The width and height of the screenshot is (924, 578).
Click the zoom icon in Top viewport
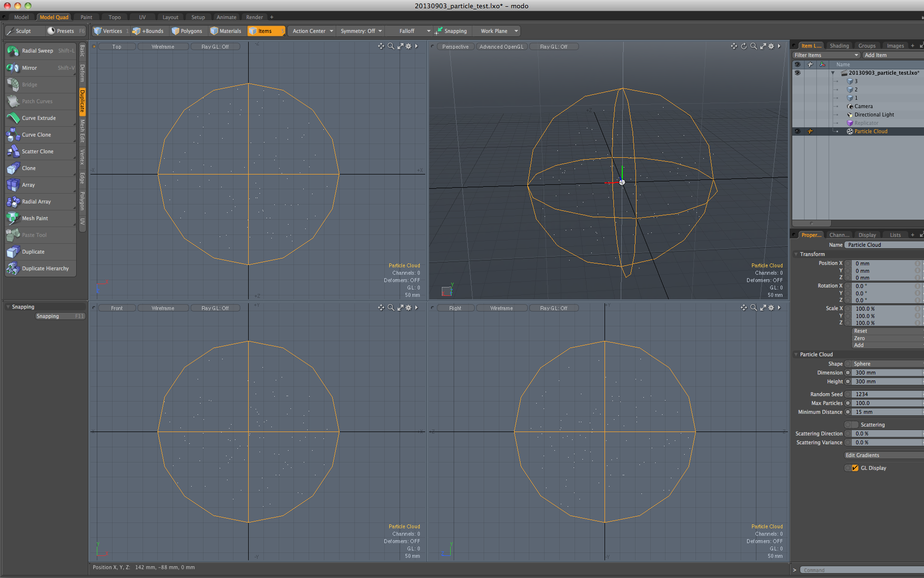point(391,46)
